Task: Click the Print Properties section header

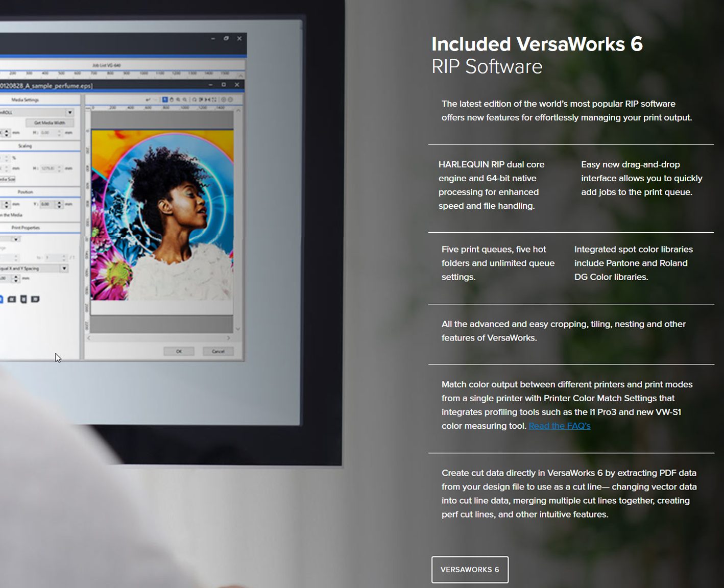Action: (x=25, y=228)
